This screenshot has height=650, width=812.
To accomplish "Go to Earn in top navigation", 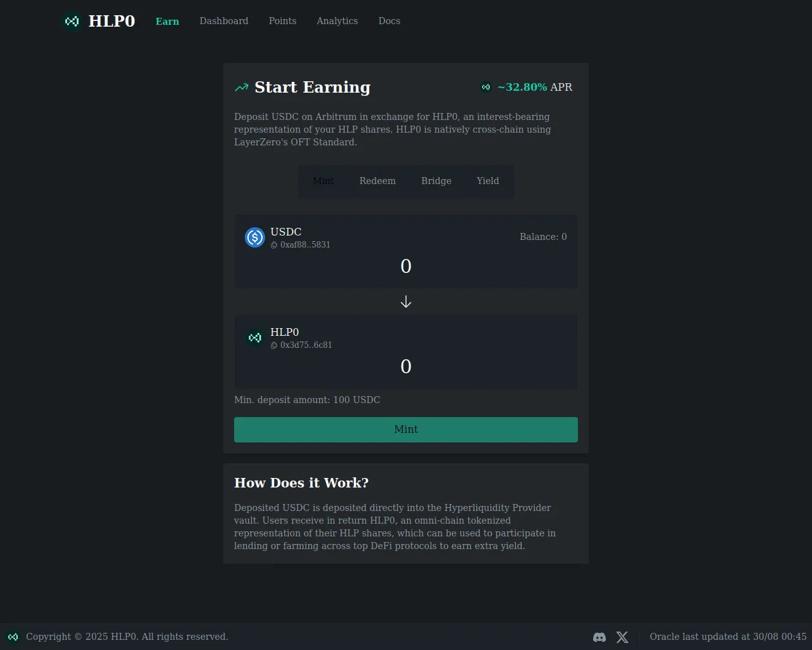I will coord(167,21).
